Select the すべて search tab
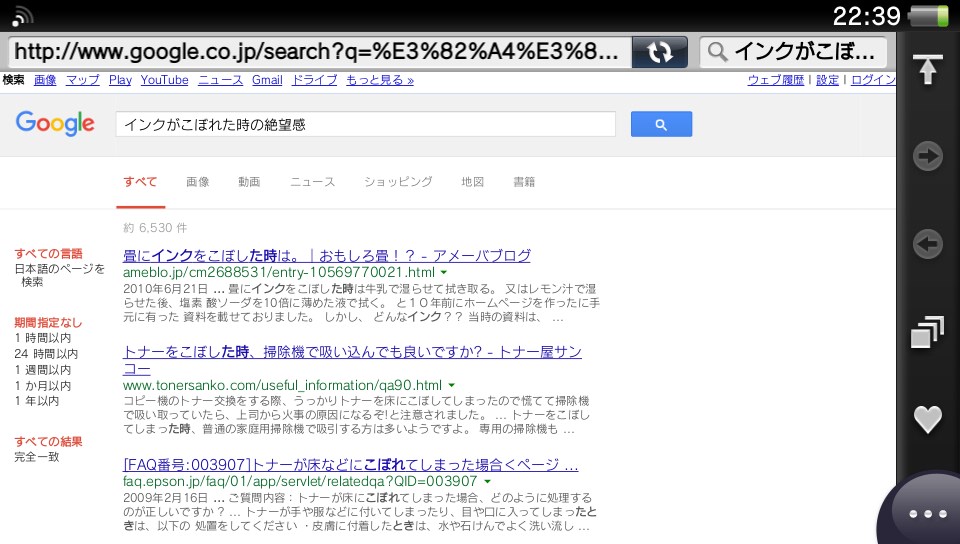This screenshot has height=544, width=960. pos(140,182)
